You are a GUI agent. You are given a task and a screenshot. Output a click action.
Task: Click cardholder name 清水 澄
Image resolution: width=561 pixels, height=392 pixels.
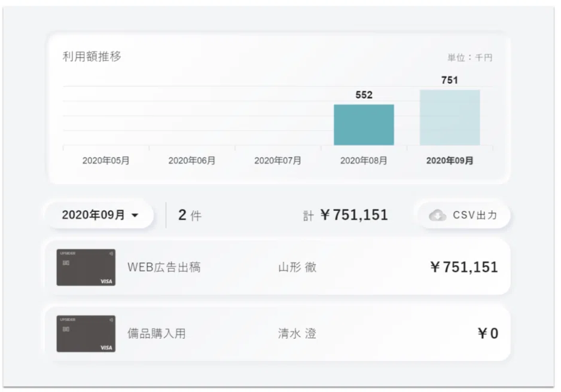297,333
